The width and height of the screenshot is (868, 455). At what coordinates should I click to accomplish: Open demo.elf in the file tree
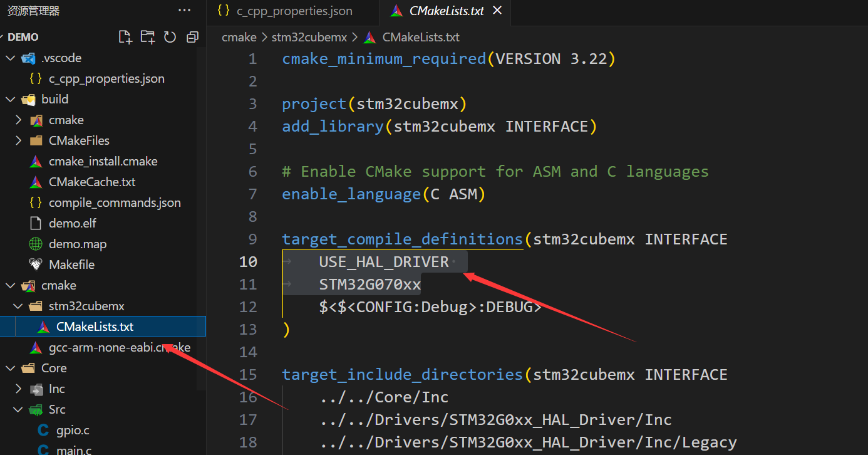pyautogui.click(x=72, y=223)
